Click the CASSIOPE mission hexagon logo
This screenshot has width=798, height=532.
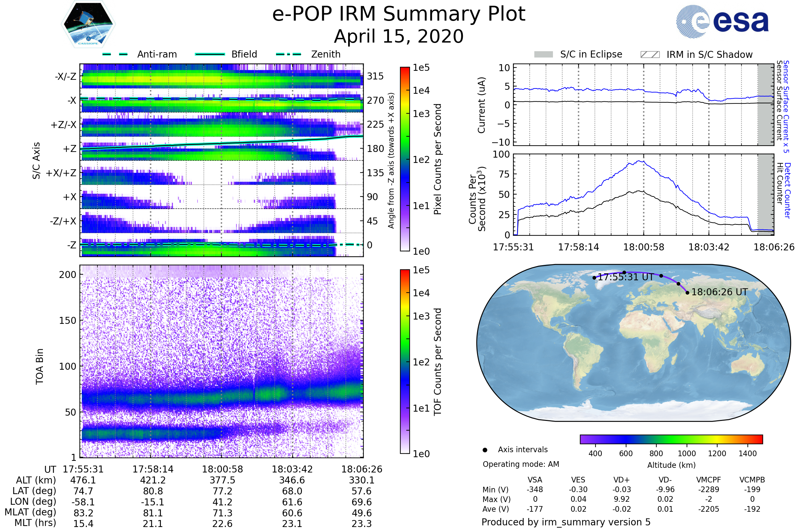88,24
